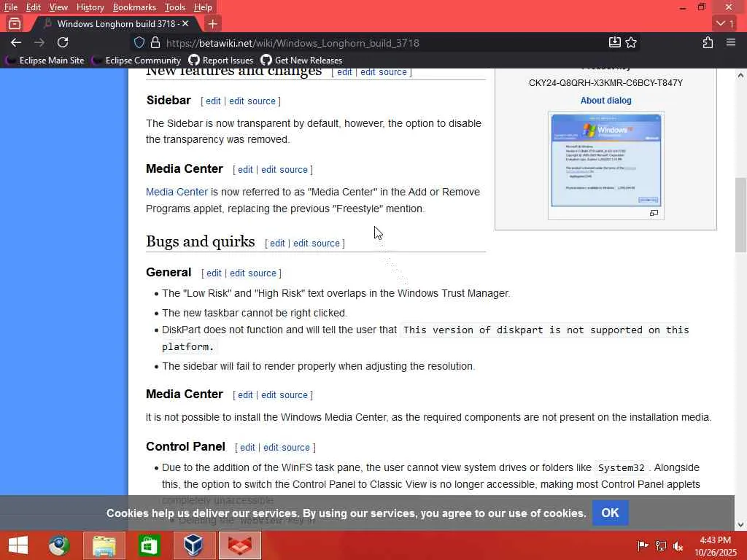Click the scrollbar down arrow
This screenshot has width=747, height=560.
pos(740,525)
